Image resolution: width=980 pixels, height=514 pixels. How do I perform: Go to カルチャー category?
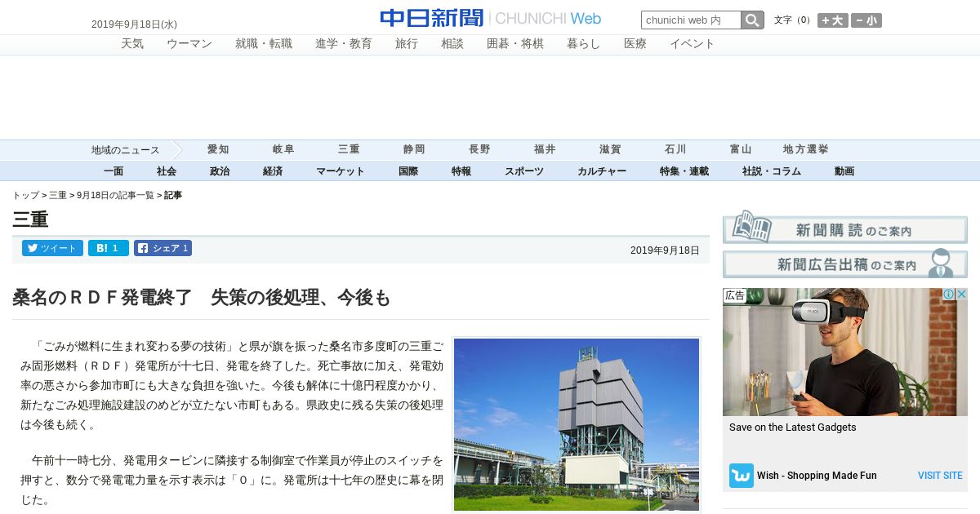coord(602,171)
